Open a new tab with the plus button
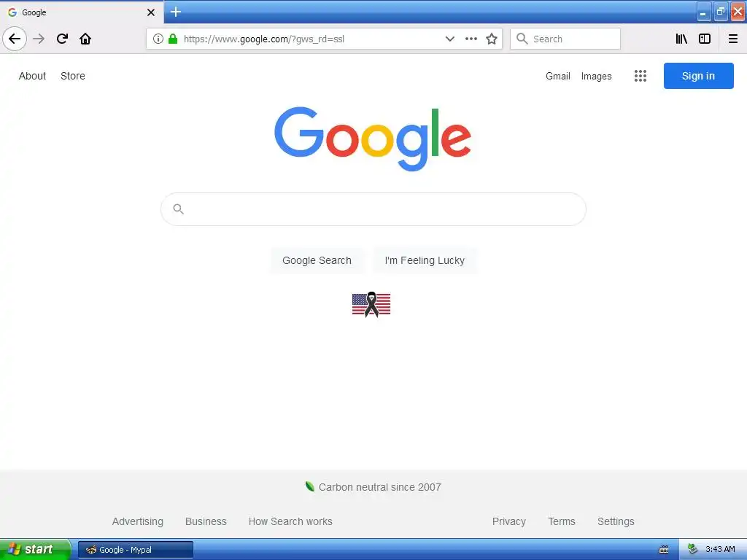The image size is (747, 560). [176, 12]
